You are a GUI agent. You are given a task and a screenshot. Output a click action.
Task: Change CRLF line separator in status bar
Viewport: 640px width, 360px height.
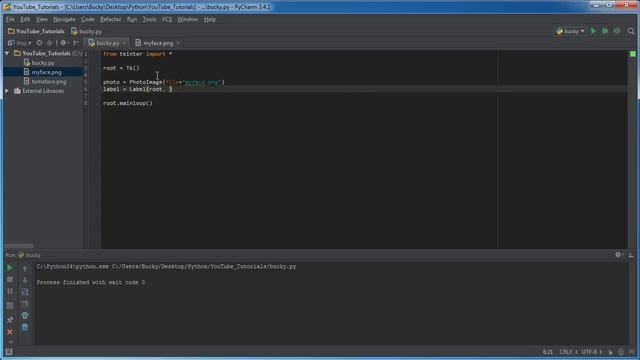tap(568, 352)
